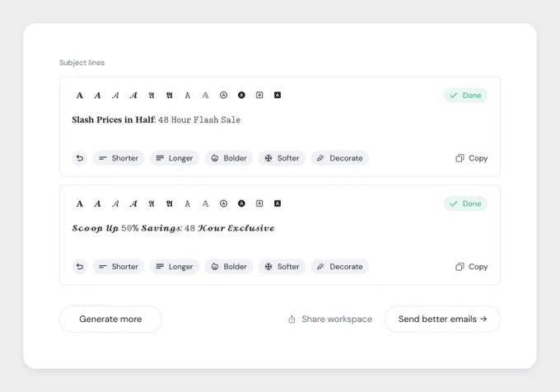560x392 pixels.
Task: Choose the light script font in first card
Action: click(x=115, y=96)
